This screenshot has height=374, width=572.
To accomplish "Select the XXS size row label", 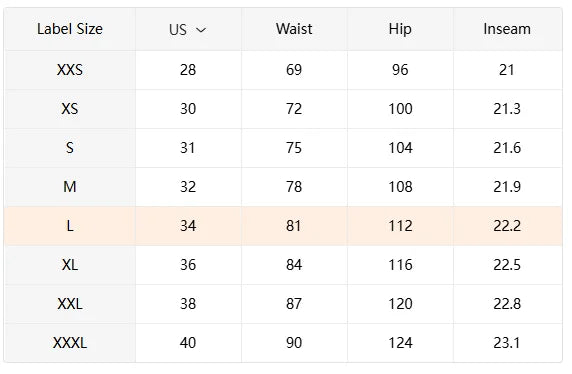I will [70, 70].
